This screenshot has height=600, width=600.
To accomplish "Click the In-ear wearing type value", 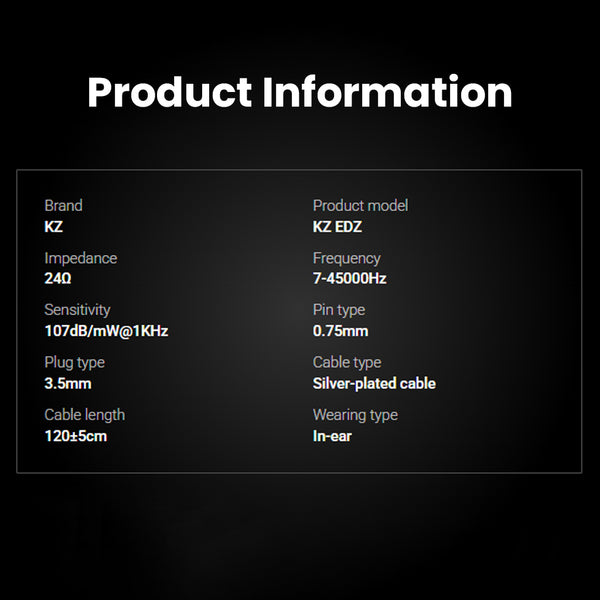I will point(332,436).
